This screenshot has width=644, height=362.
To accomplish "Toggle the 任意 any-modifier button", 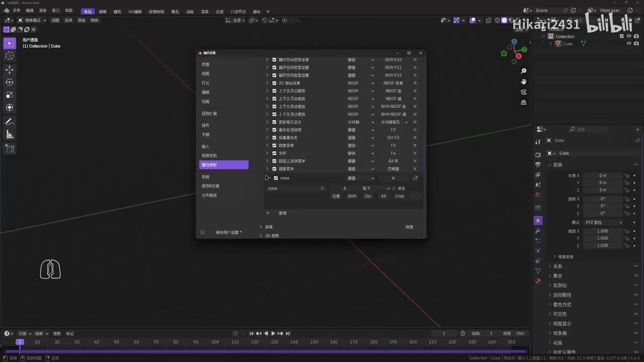I will click(336, 196).
